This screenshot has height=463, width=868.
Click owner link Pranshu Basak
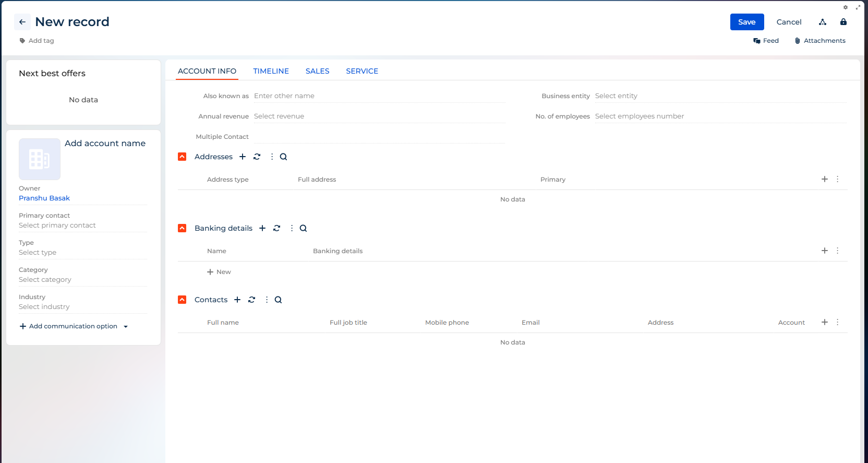coord(44,198)
